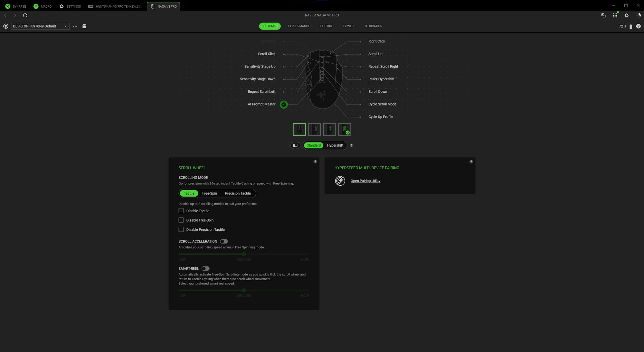Open the Cycle Scroll Mode assignment

click(383, 104)
